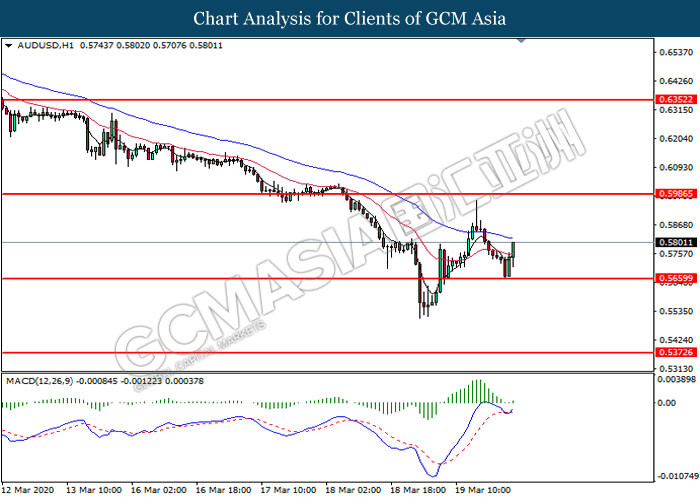Click the 0.62040 price scale value

coord(676,139)
